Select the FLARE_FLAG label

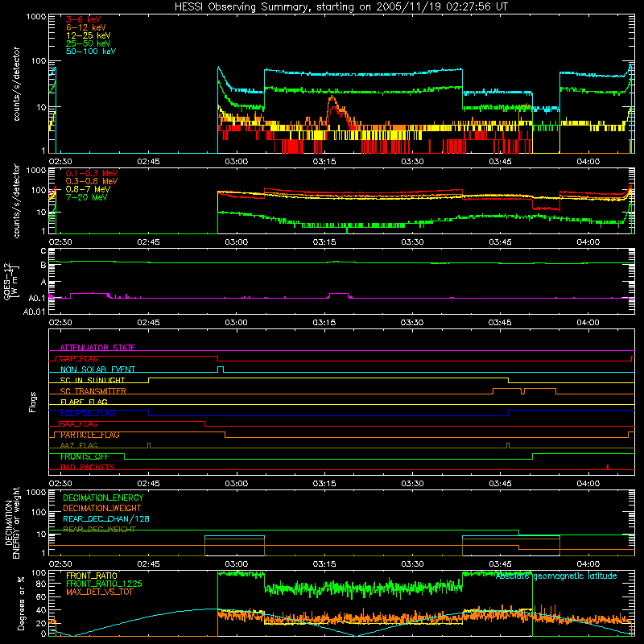(84, 402)
